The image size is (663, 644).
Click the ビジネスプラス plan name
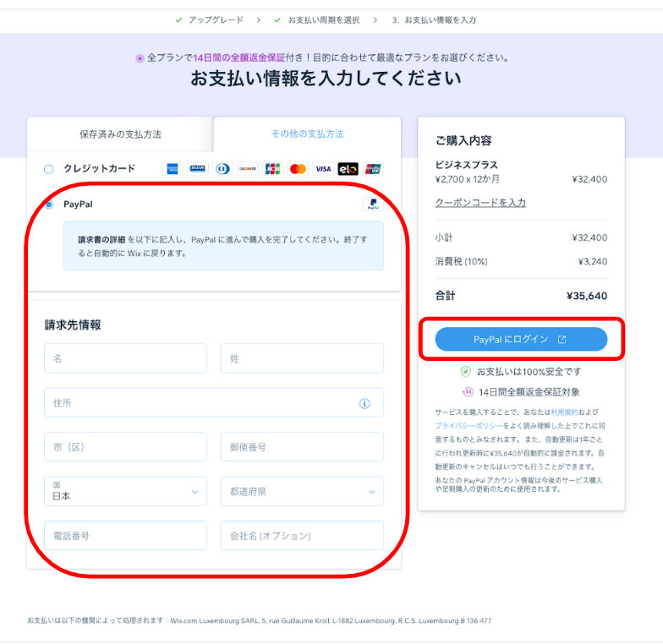467,165
